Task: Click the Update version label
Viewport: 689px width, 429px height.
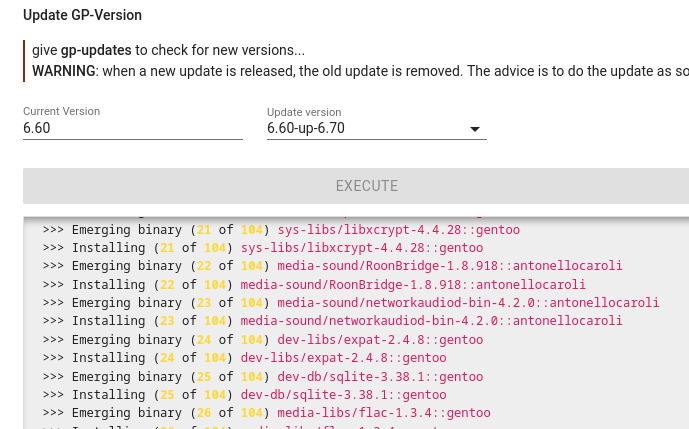Action: pos(304,112)
